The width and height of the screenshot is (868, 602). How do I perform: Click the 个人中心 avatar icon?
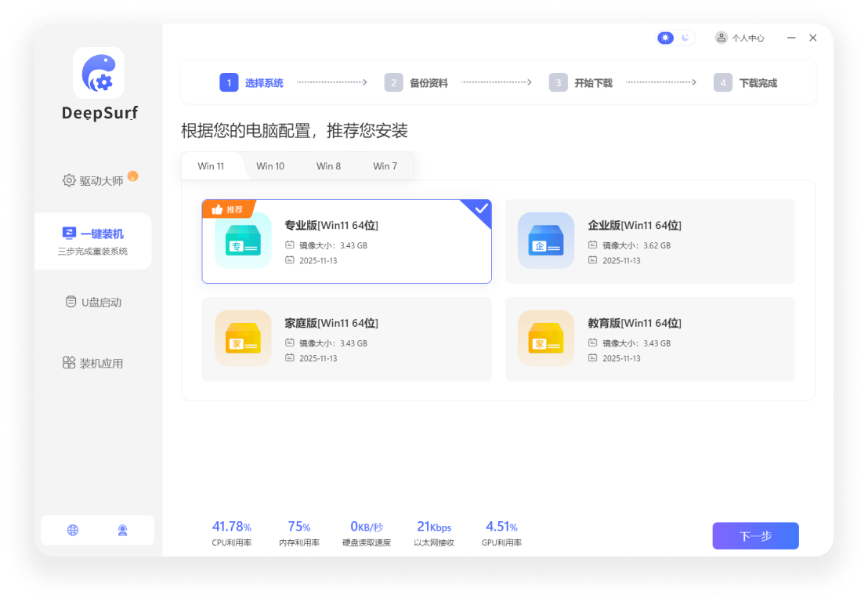pyautogui.click(x=721, y=37)
